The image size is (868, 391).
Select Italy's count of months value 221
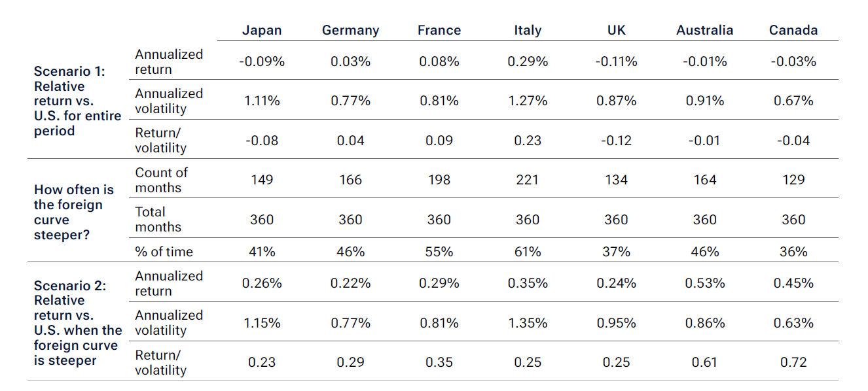[x=528, y=180]
